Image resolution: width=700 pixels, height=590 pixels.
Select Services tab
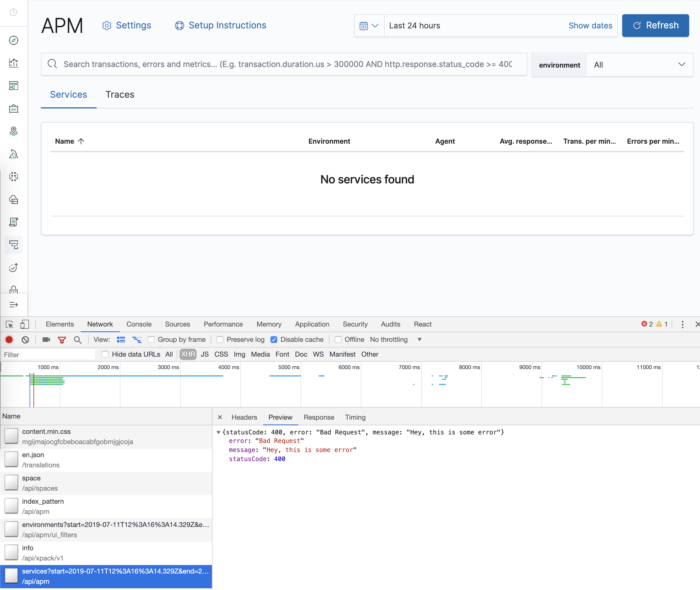point(68,95)
